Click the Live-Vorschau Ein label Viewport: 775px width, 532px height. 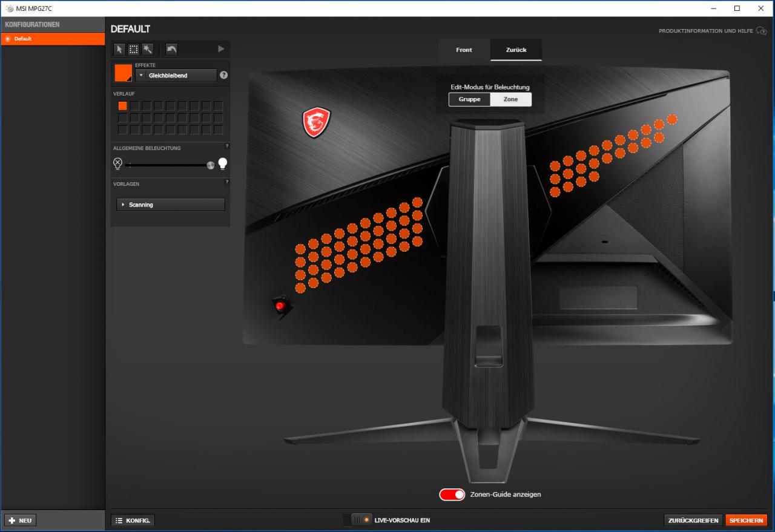(402, 520)
